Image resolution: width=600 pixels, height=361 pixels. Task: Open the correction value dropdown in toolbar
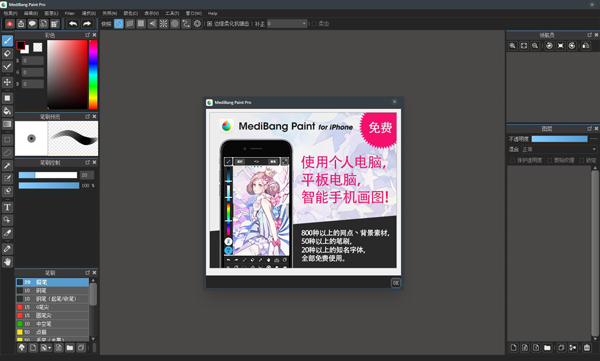pyautogui.click(x=287, y=24)
